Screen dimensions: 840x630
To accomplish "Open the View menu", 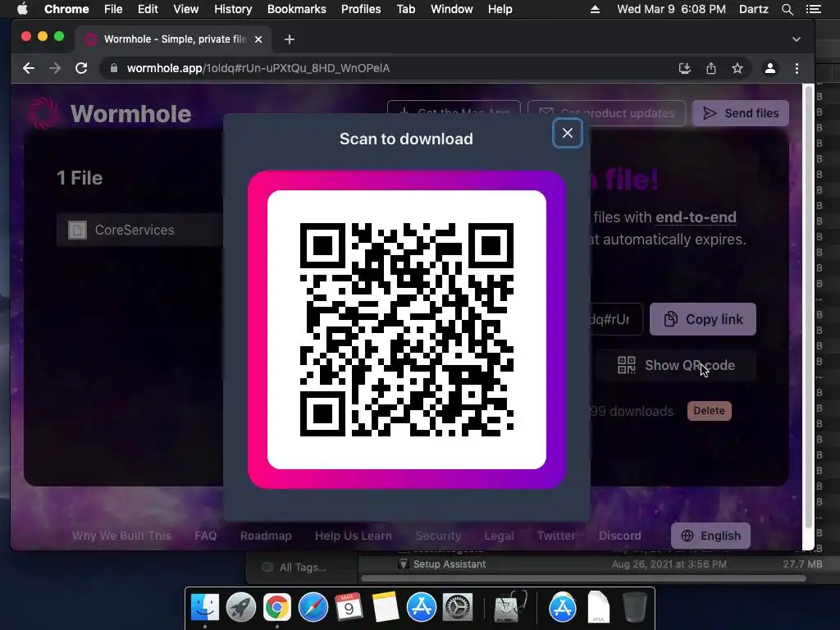I will pos(186,9).
